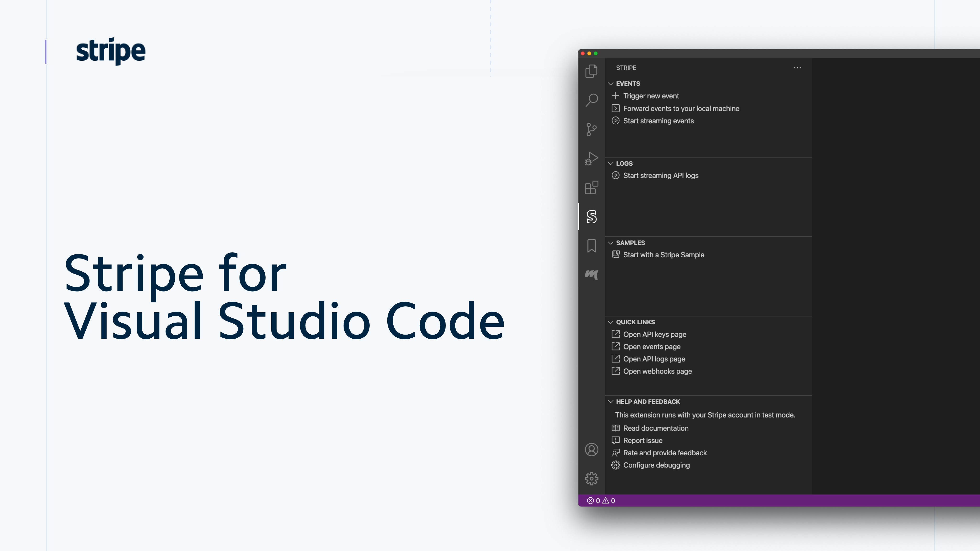Open Run and Debug view
Image resolution: width=980 pixels, height=551 pixels.
coord(591,158)
